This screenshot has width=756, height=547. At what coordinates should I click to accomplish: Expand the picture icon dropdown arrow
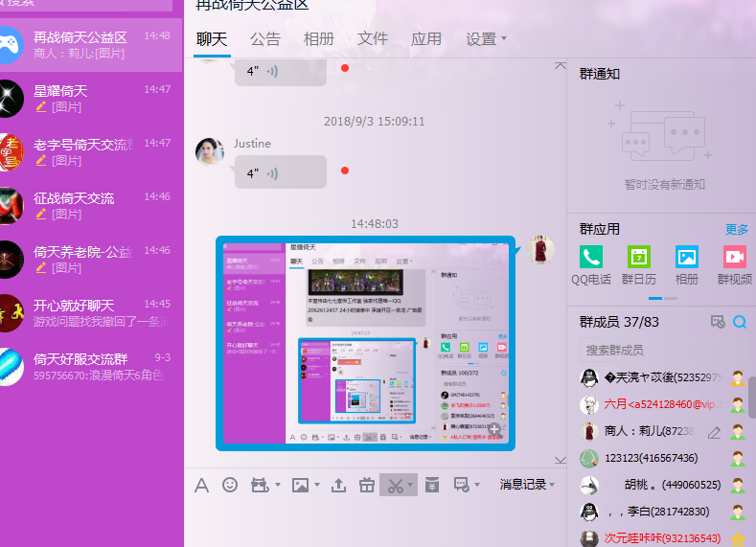(317, 485)
